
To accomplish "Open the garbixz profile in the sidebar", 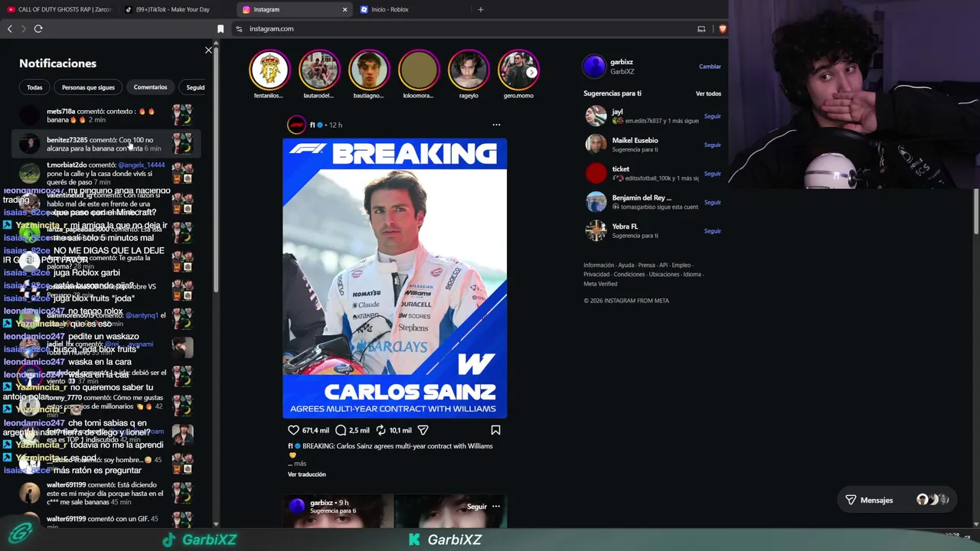I will 622,62.
